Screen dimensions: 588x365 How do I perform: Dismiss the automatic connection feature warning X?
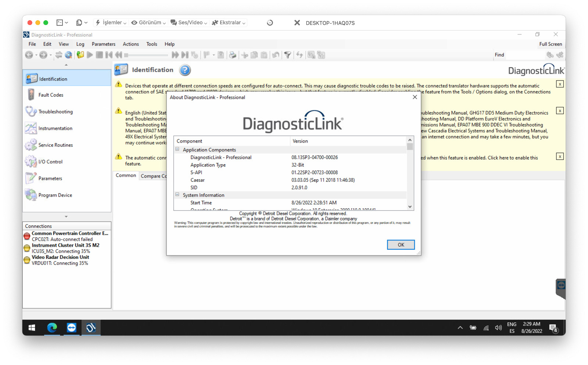click(560, 157)
